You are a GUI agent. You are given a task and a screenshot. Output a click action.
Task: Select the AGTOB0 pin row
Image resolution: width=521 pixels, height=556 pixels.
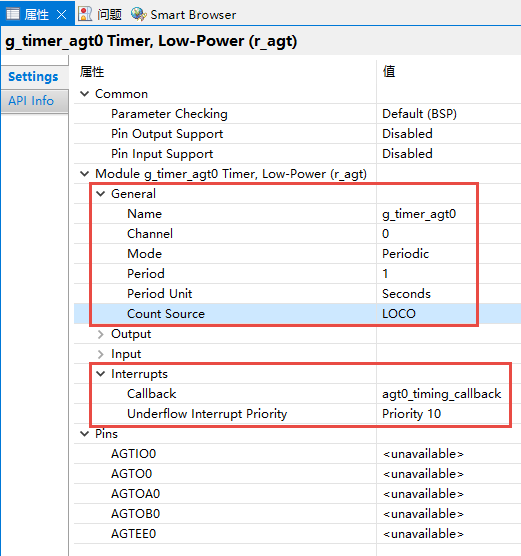[x=297, y=514]
